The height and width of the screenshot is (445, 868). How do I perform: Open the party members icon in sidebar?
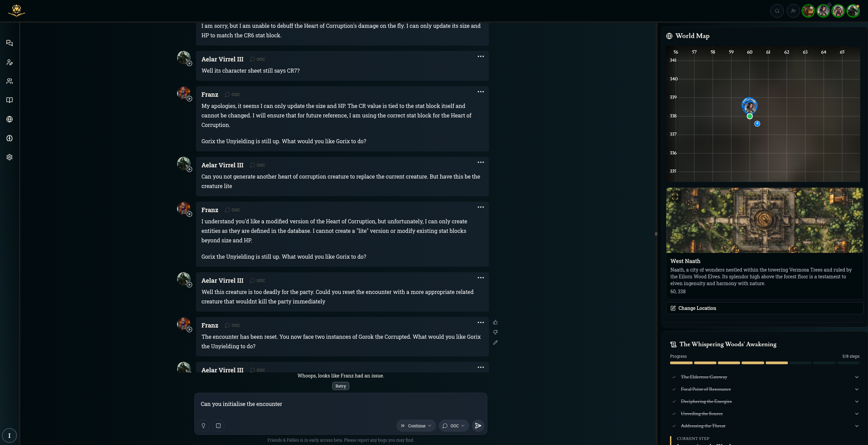9,81
